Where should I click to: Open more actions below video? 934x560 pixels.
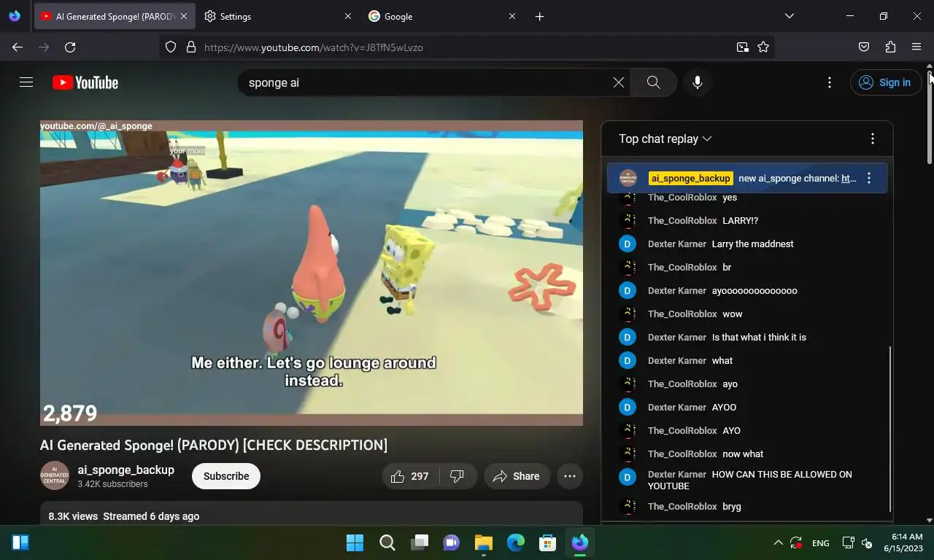(x=570, y=476)
